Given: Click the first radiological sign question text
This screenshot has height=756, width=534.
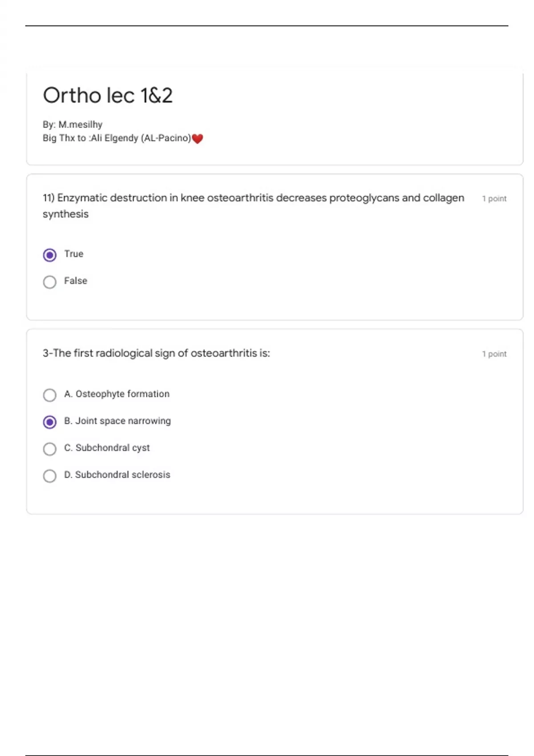Looking at the screenshot, I should (x=156, y=354).
